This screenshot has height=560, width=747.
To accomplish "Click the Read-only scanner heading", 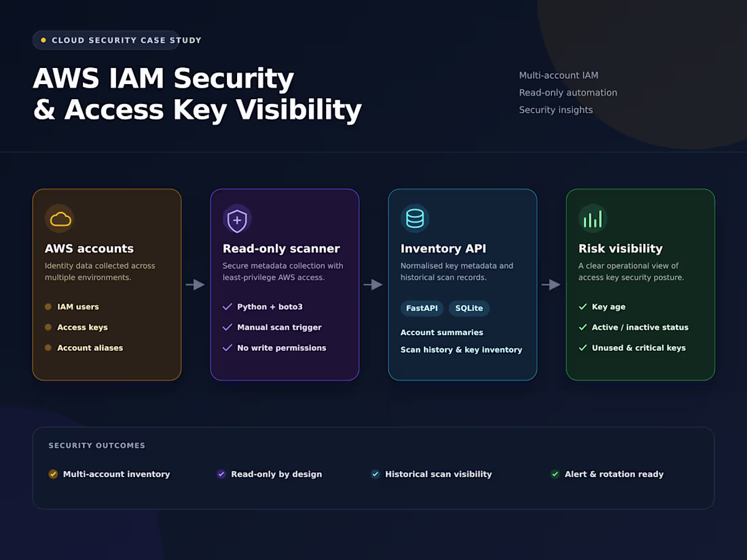I will tap(281, 248).
